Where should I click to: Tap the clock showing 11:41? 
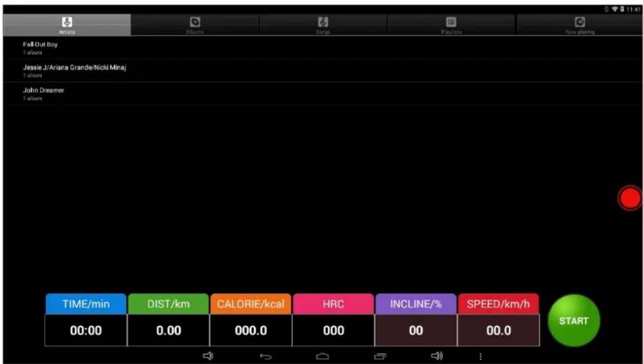(632, 9)
